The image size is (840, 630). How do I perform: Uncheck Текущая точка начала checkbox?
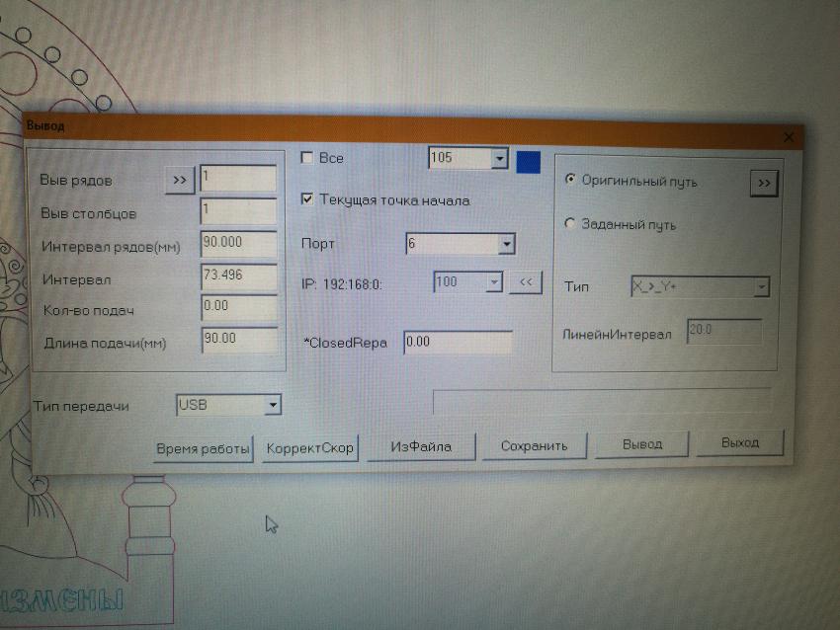[x=307, y=199]
